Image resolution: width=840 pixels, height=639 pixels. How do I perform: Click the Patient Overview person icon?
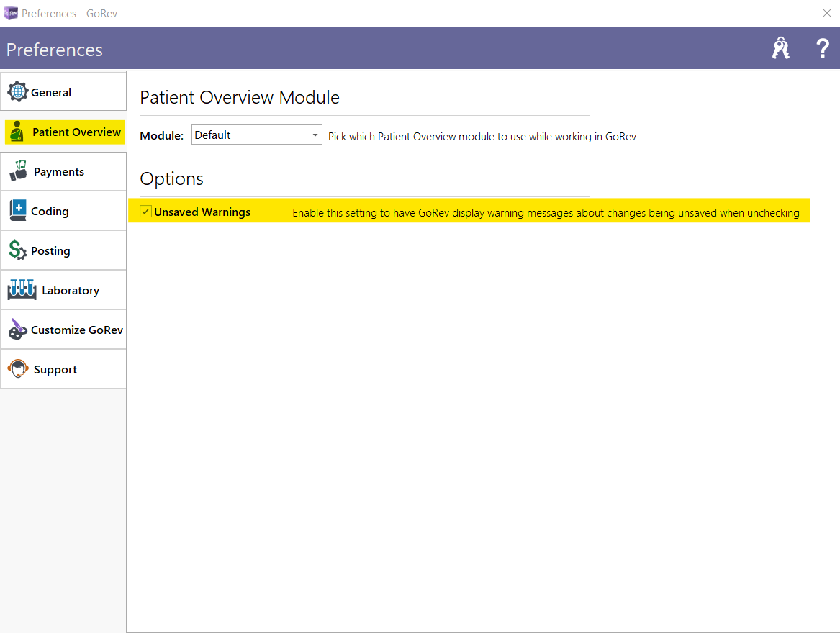point(17,132)
